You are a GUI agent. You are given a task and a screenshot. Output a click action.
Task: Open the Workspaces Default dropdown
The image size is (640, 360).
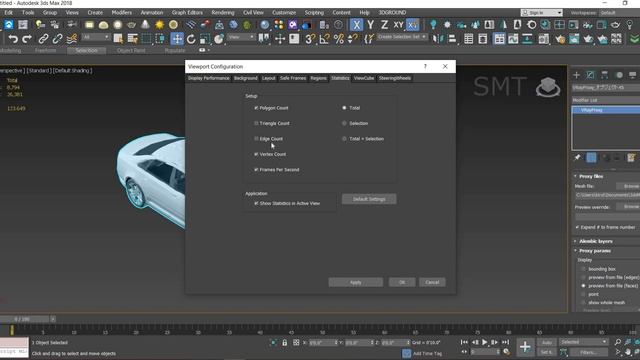tap(619, 13)
